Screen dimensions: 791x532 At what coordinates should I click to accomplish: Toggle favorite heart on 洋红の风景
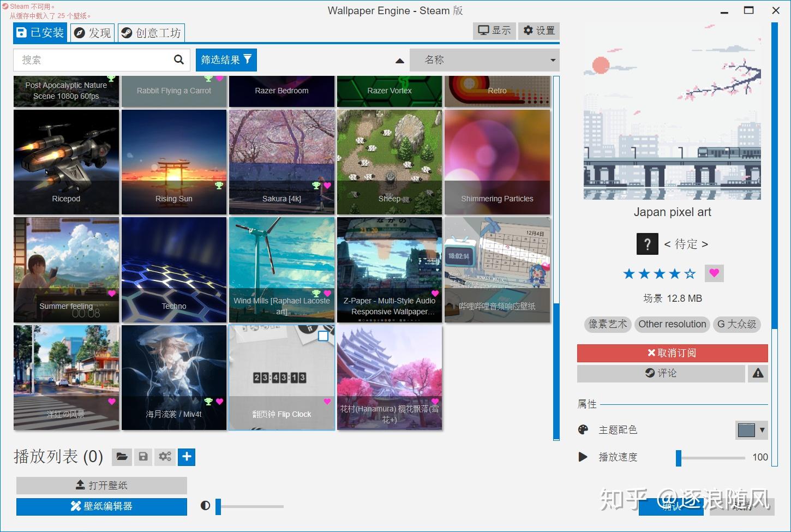pyautogui.click(x=112, y=402)
